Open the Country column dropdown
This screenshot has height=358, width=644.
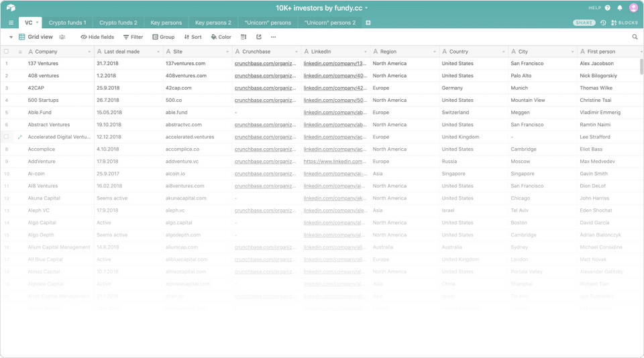(x=503, y=52)
